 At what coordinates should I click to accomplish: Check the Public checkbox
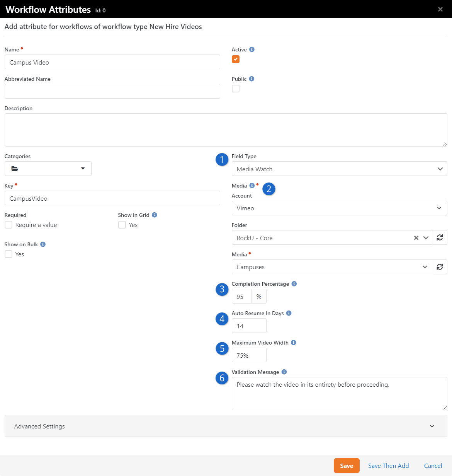[x=236, y=89]
